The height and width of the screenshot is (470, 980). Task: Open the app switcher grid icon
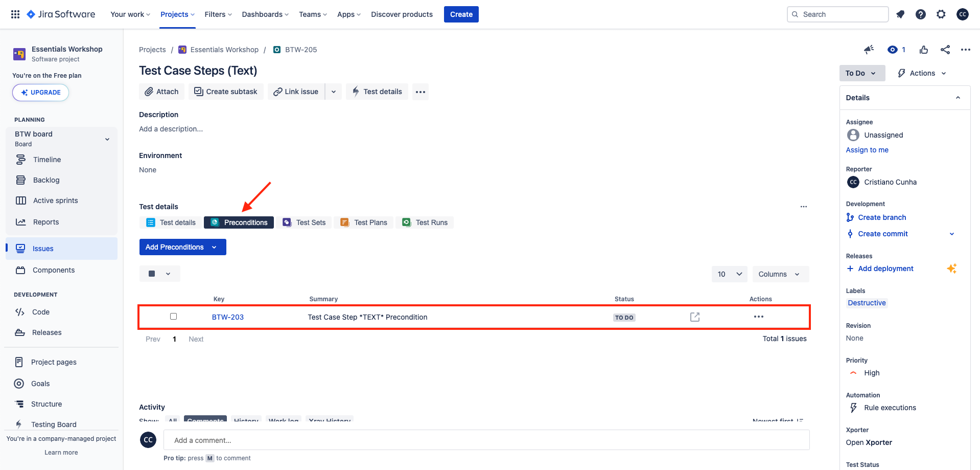(15, 14)
